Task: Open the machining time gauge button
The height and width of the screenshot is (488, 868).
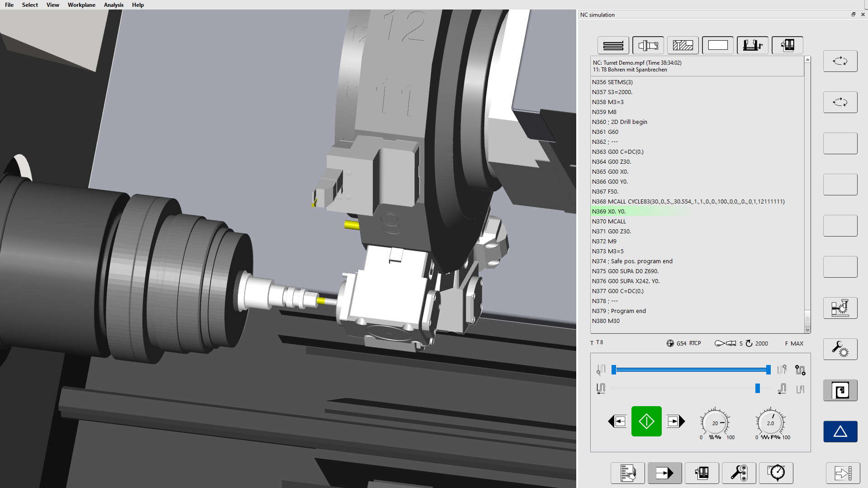Action: click(776, 473)
